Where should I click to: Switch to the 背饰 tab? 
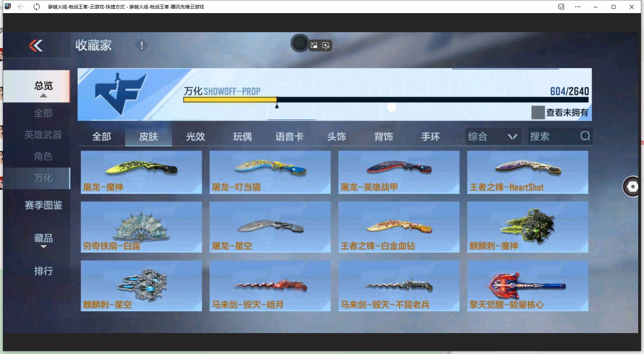[x=384, y=137]
